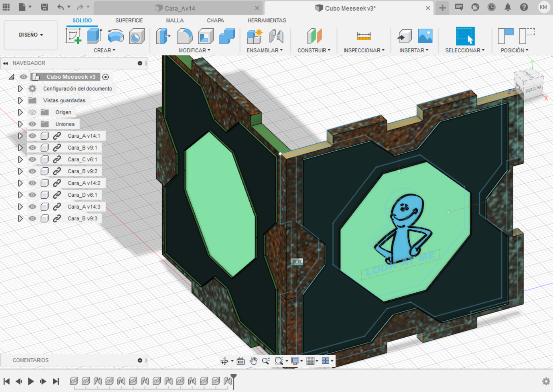This screenshot has width=553, height=392.
Task: Open the INSERTAR menu
Action: point(414,50)
